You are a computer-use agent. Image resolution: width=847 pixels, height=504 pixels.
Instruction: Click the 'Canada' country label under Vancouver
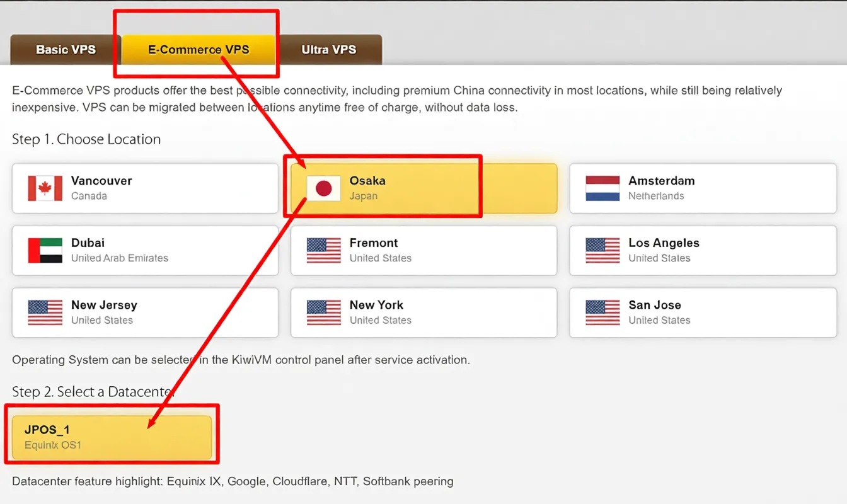point(89,196)
